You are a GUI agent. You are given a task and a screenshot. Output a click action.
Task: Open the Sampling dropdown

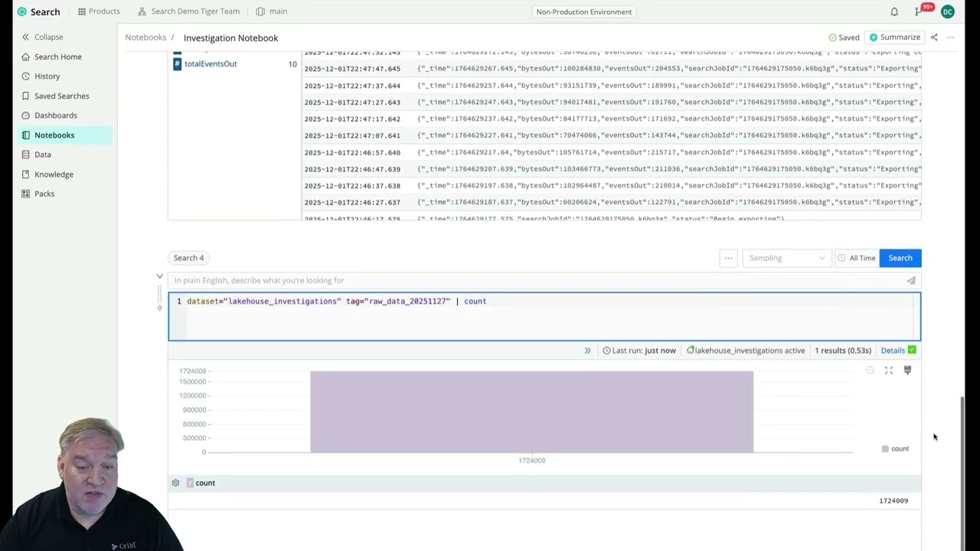(x=786, y=258)
